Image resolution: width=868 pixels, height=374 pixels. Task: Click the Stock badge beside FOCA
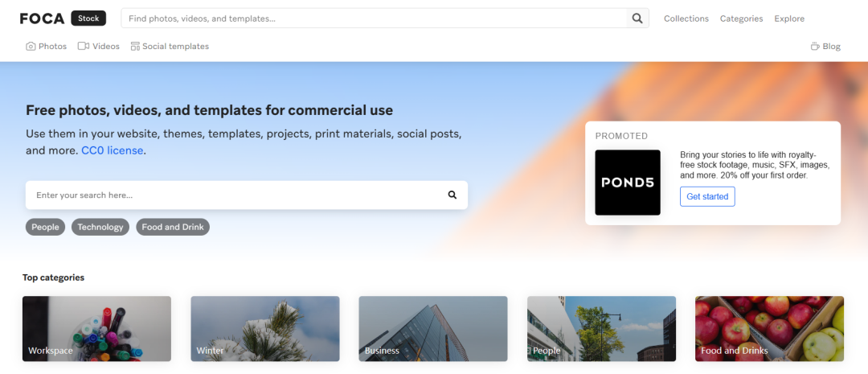pos(88,18)
